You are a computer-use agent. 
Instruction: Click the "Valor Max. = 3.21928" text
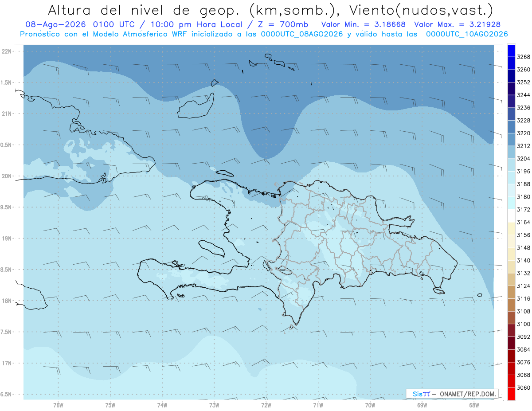pos(458,25)
